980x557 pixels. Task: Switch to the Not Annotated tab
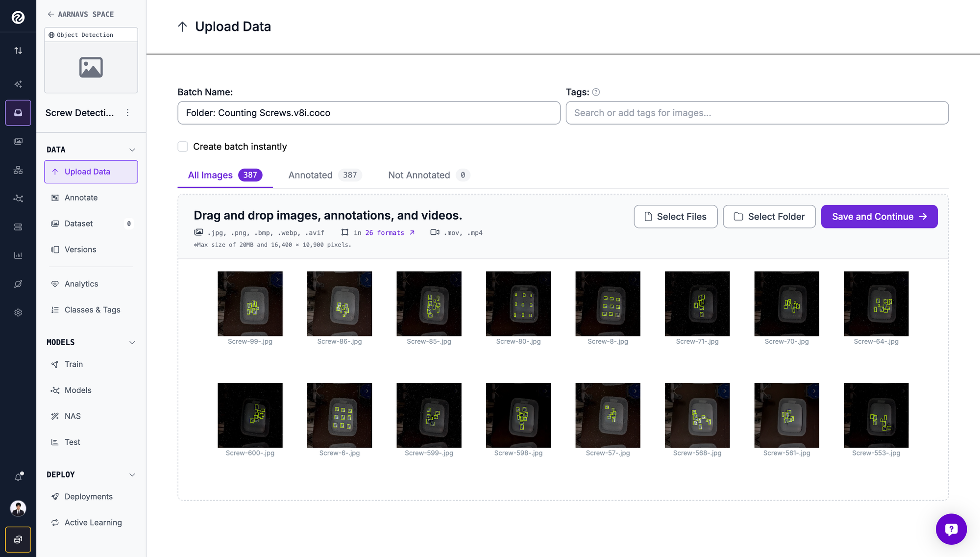(429, 175)
